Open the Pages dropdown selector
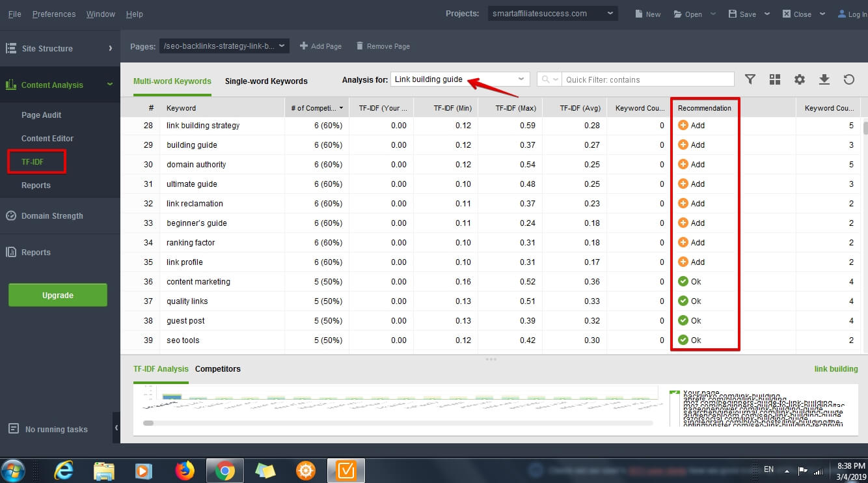868x483 pixels. (x=224, y=46)
